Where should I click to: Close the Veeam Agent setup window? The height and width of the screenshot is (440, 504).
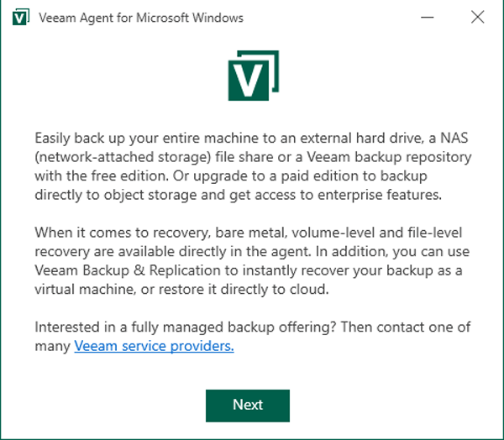tap(478, 17)
